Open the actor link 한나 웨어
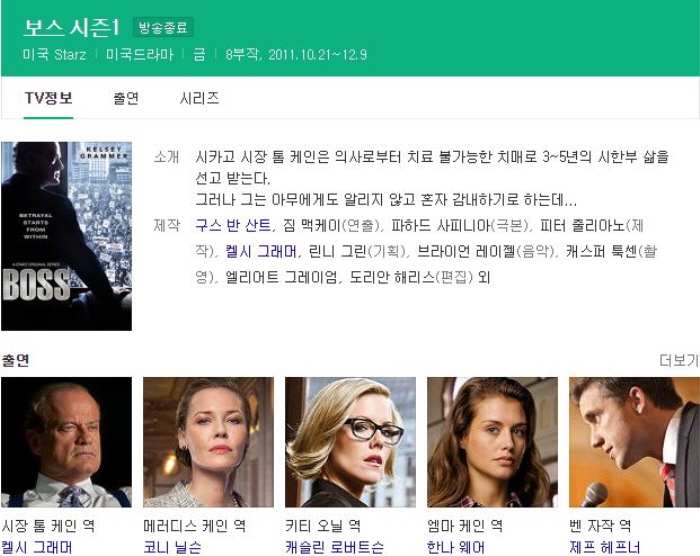Image resolution: width=700 pixels, height=556 pixels. pyautogui.click(x=456, y=547)
